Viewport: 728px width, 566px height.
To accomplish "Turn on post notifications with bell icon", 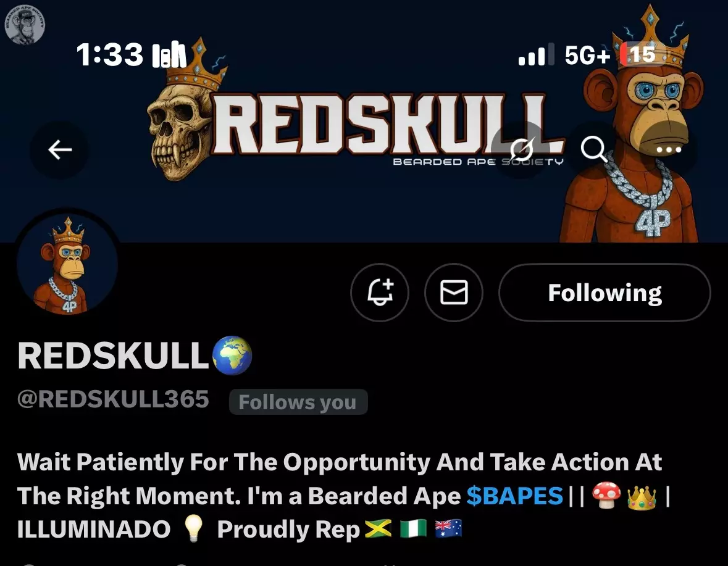I will 380,293.
